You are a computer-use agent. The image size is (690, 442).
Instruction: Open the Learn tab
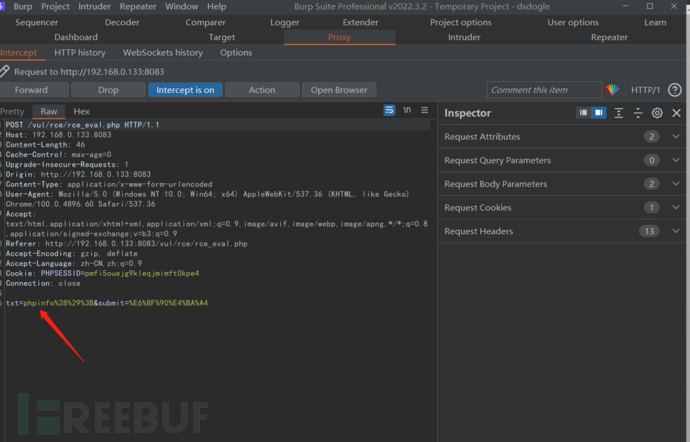click(x=655, y=22)
